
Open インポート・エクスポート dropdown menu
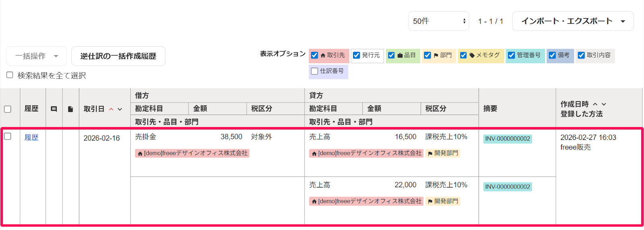[x=573, y=21]
